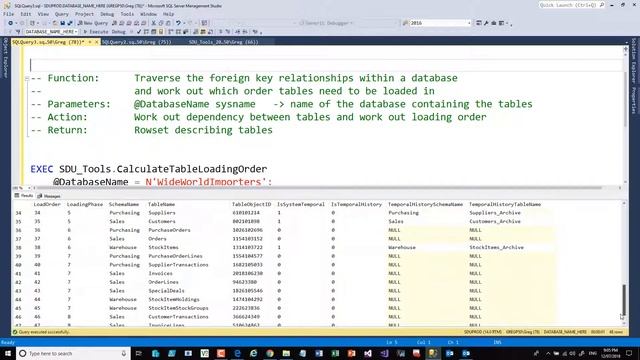The height and width of the screenshot is (360, 640).
Task: Click the TemporalHistoryTableName column header
Action: coord(505,204)
